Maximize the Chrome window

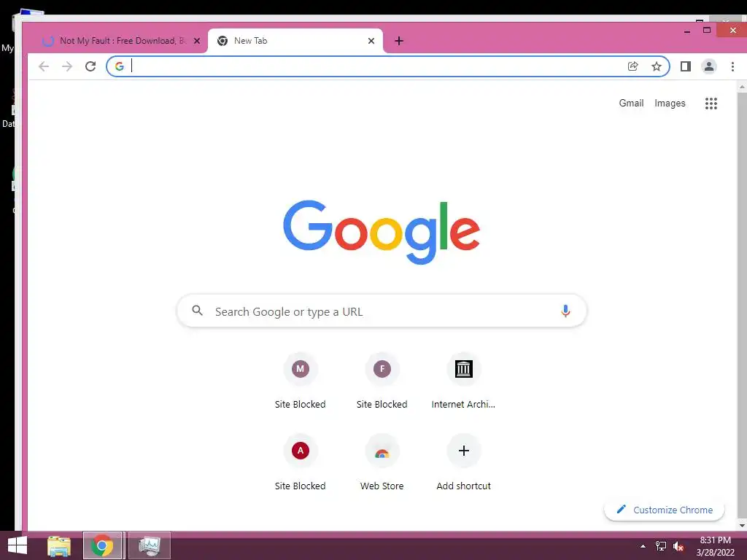(707, 31)
